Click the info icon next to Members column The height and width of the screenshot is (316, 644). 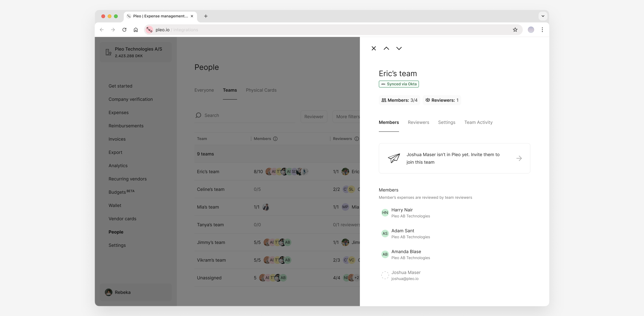click(275, 139)
